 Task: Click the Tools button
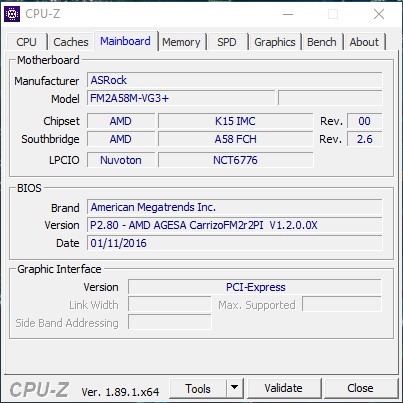point(198,388)
